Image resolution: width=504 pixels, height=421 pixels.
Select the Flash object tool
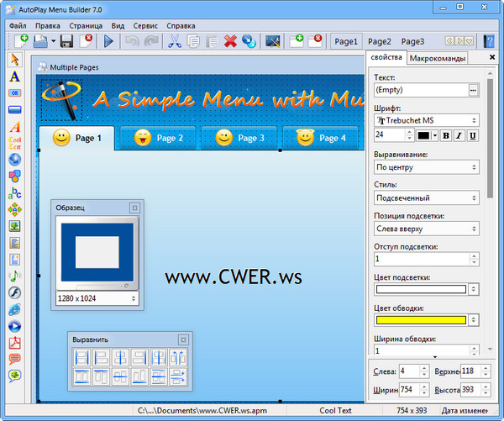15,292
